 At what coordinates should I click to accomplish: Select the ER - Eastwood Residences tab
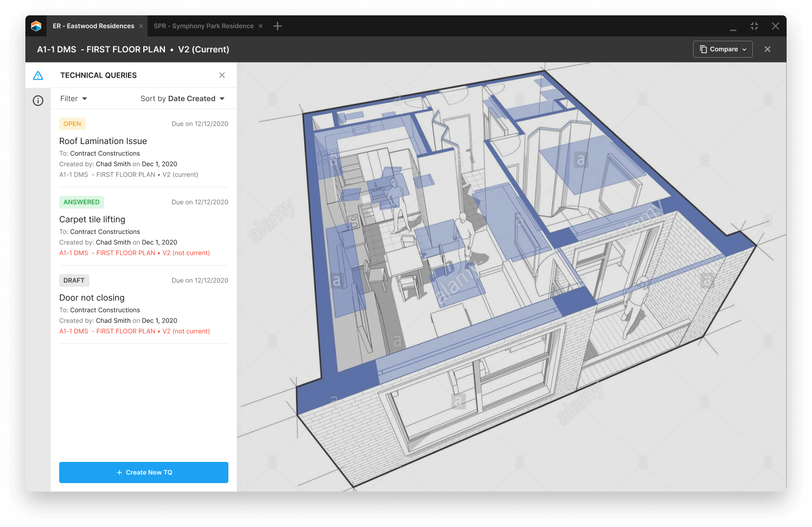[x=94, y=26]
